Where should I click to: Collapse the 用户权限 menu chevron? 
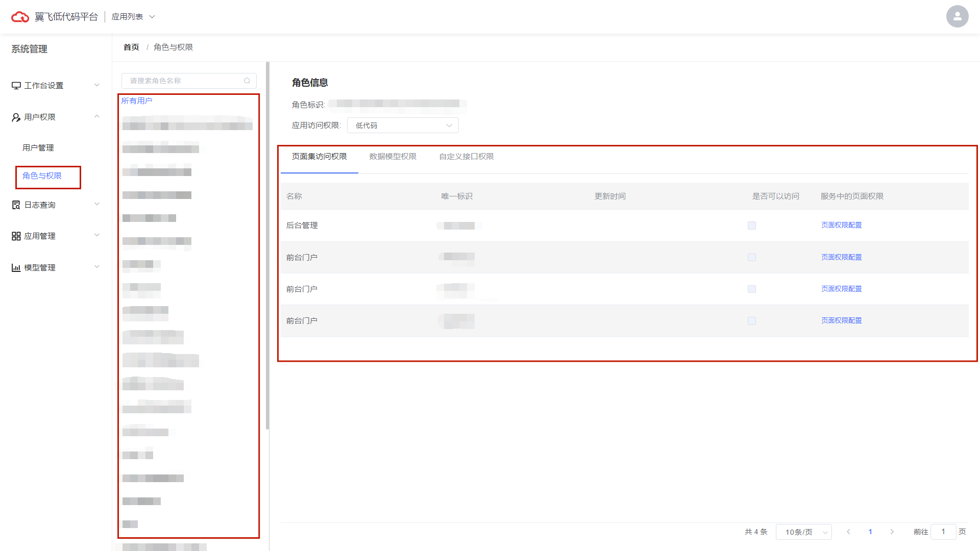97,117
